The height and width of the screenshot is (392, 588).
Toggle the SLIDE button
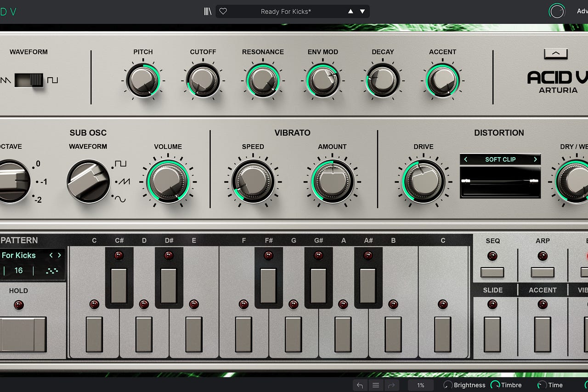(x=492, y=335)
